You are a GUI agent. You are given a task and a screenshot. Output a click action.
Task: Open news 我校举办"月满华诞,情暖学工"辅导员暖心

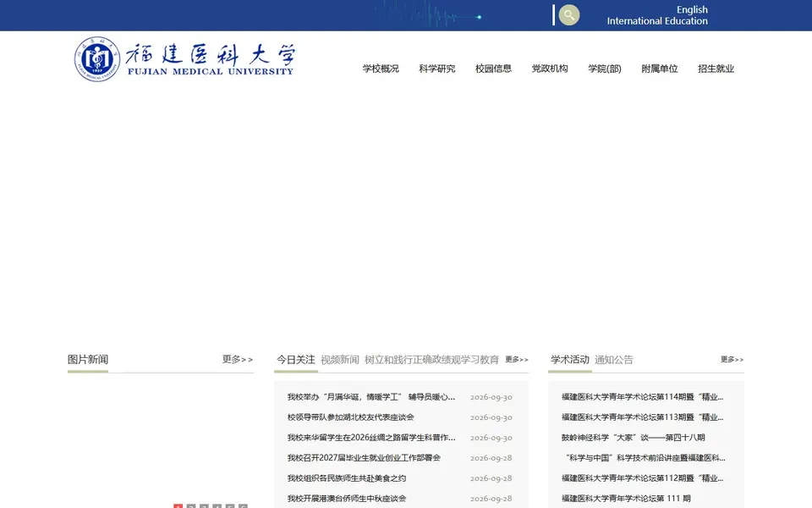(371, 397)
